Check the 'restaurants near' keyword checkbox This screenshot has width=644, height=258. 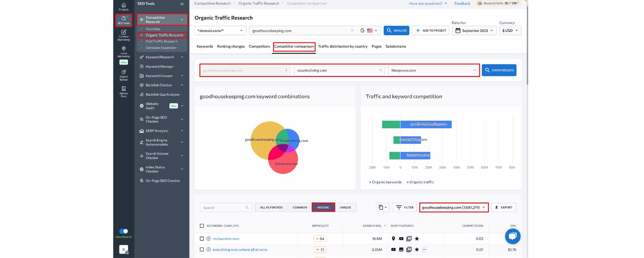[201, 238]
